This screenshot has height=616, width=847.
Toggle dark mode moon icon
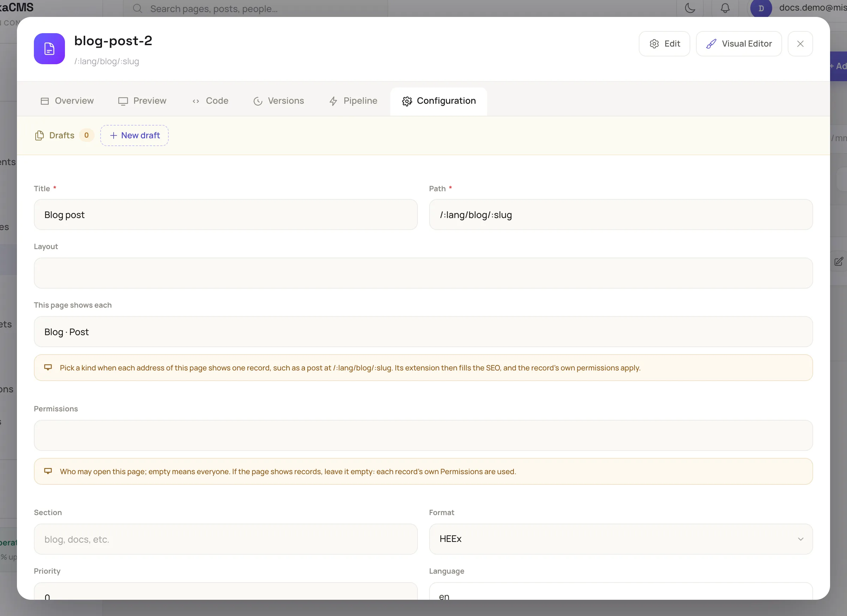[x=690, y=8]
